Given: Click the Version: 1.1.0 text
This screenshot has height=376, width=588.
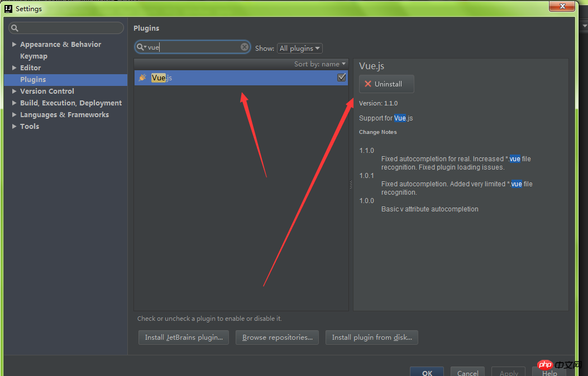Looking at the screenshot, I should tap(379, 103).
